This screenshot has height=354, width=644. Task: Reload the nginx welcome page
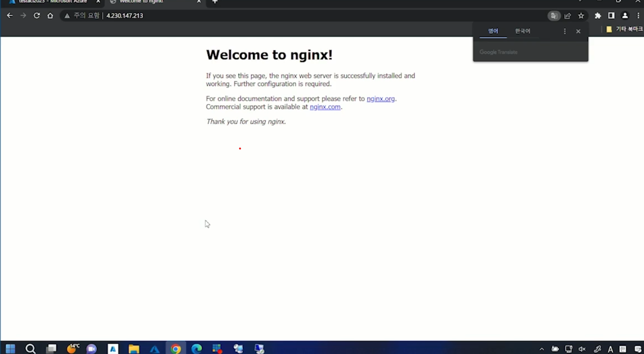pos(37,16)
